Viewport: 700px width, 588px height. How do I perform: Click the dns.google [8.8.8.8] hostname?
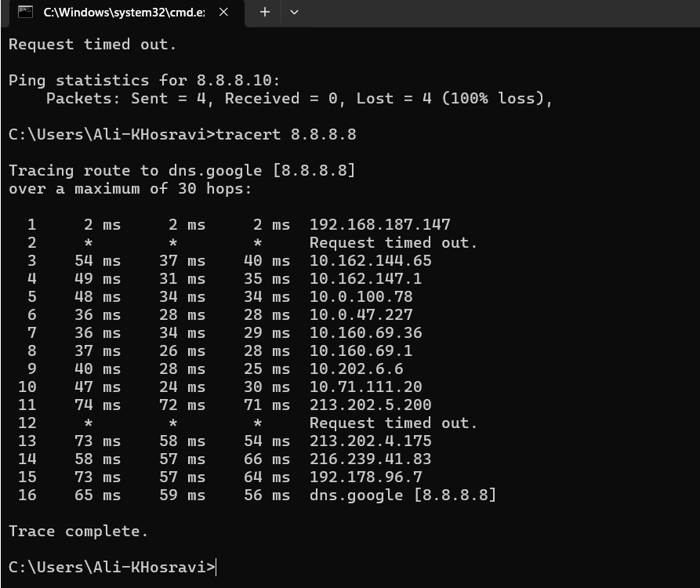pyautogui.click(x=401, y=495)
